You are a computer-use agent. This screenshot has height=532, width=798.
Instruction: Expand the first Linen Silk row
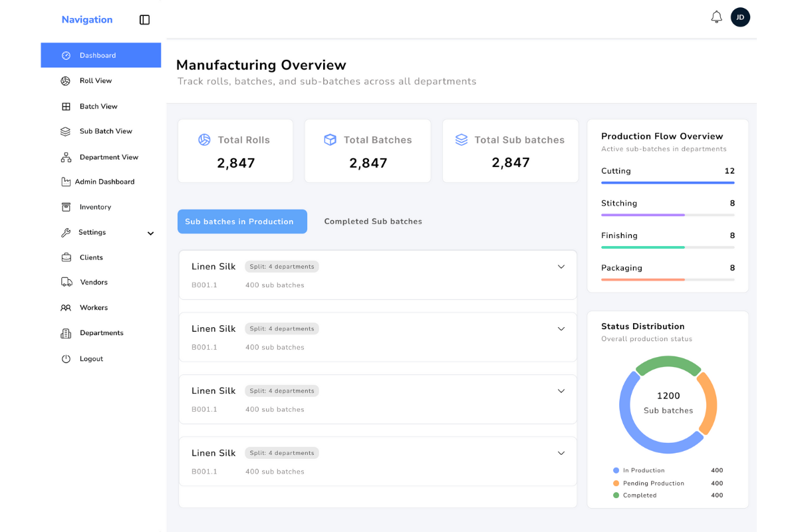[x=561, y=267]
